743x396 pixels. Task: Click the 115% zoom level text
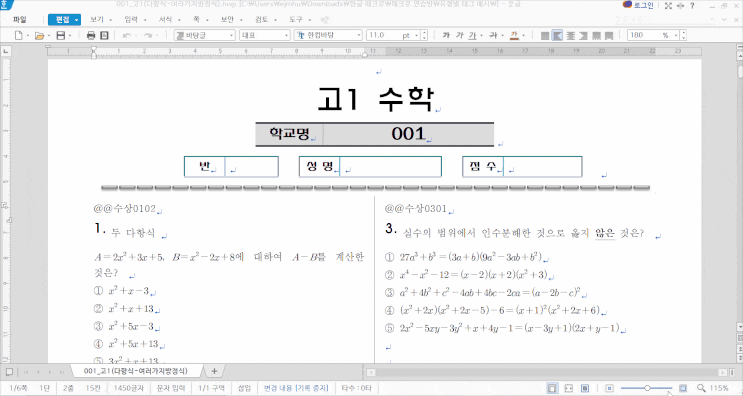point(719,388)
